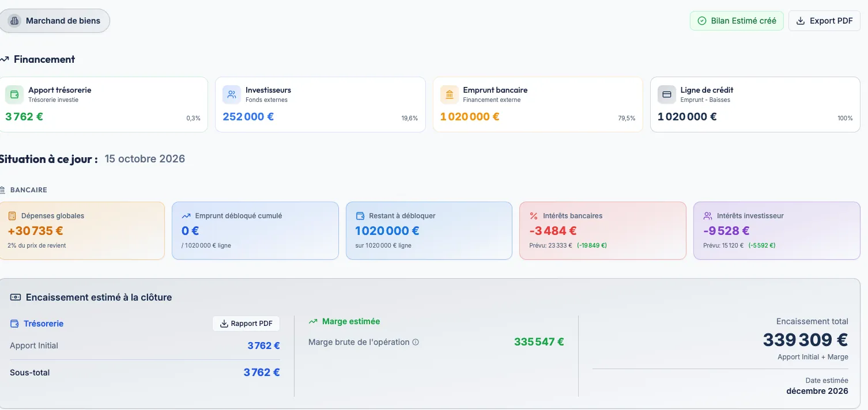This screenshot has width=868, height=410.
Task: Click the Restant à débloquer wallet icon
Action: pyautogui.click(x=360, y=216)
